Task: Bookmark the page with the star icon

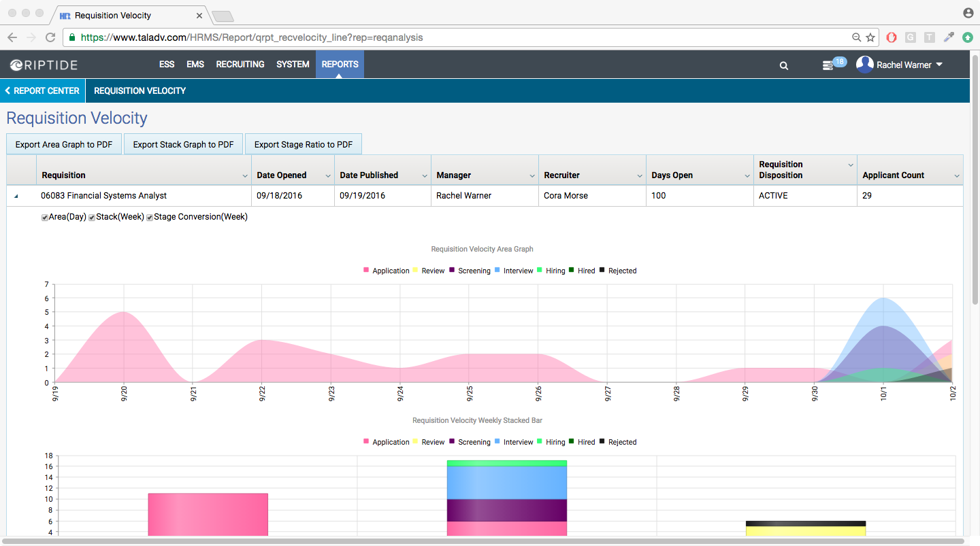Action: click(x=870, y=37)
